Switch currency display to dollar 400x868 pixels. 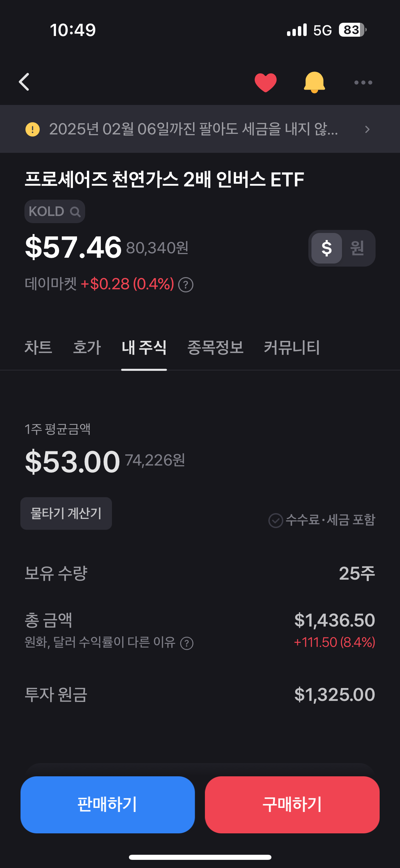pos(326,248)
